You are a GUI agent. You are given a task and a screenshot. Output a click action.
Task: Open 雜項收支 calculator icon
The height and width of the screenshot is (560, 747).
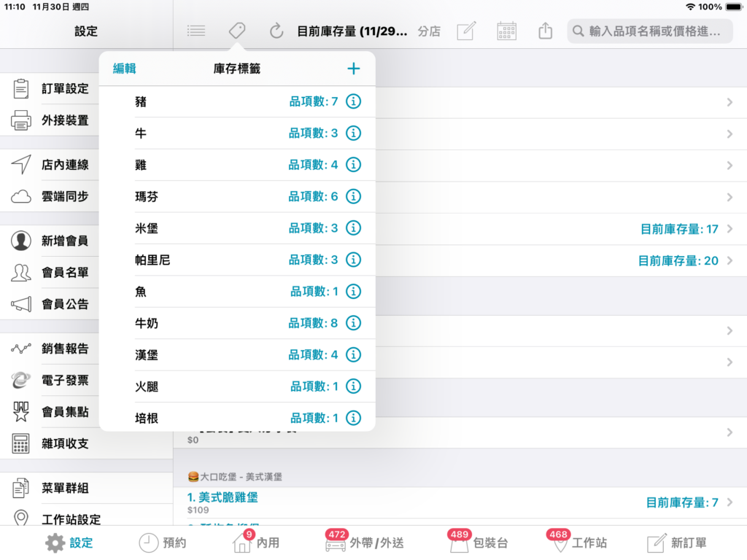[x=21, y=443]
